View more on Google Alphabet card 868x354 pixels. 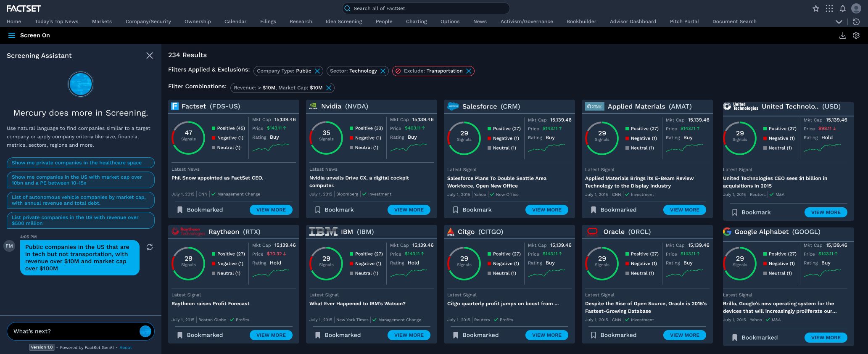tap(826, 338)
